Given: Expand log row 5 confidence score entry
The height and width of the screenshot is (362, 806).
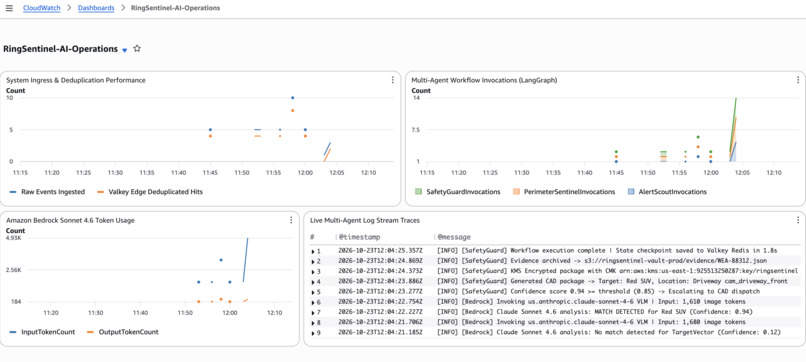Looking at the screenshot, I should pos(313,292).
